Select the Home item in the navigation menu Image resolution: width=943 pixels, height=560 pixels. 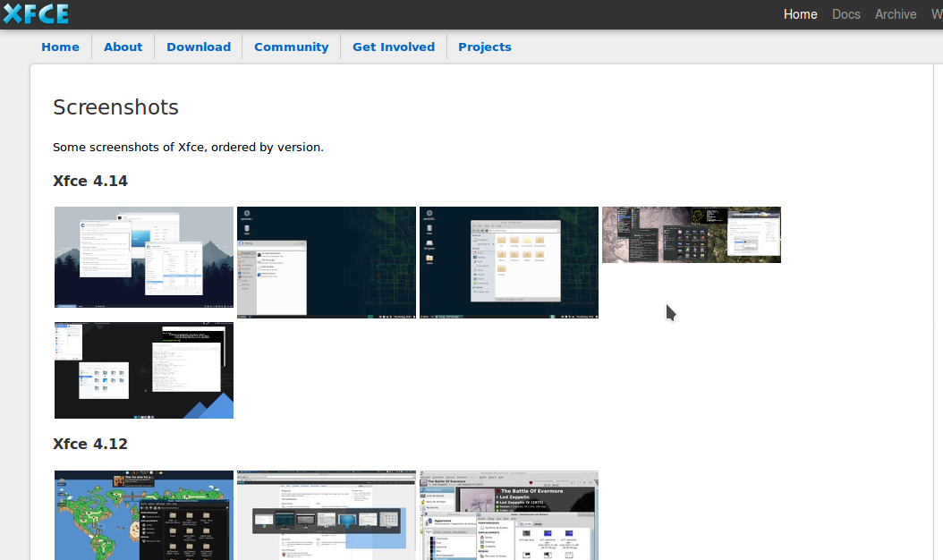[60, 47]
